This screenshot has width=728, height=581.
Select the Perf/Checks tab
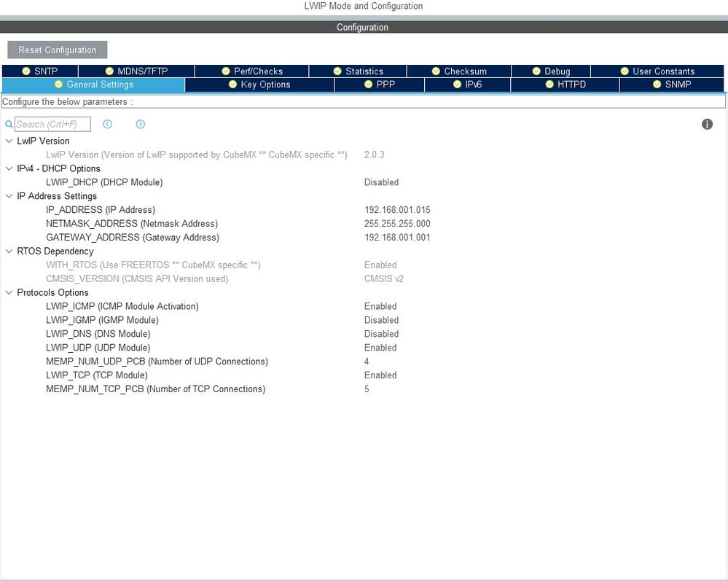point(252,71)
